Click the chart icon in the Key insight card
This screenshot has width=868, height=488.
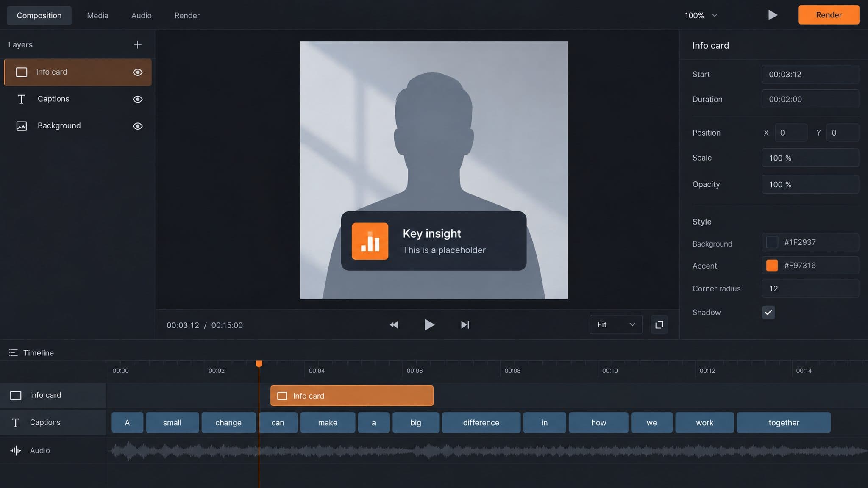[x=370, y=241]
